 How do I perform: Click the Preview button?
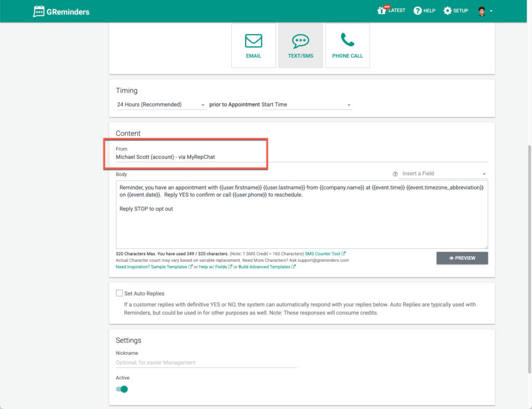coord(462,258)
